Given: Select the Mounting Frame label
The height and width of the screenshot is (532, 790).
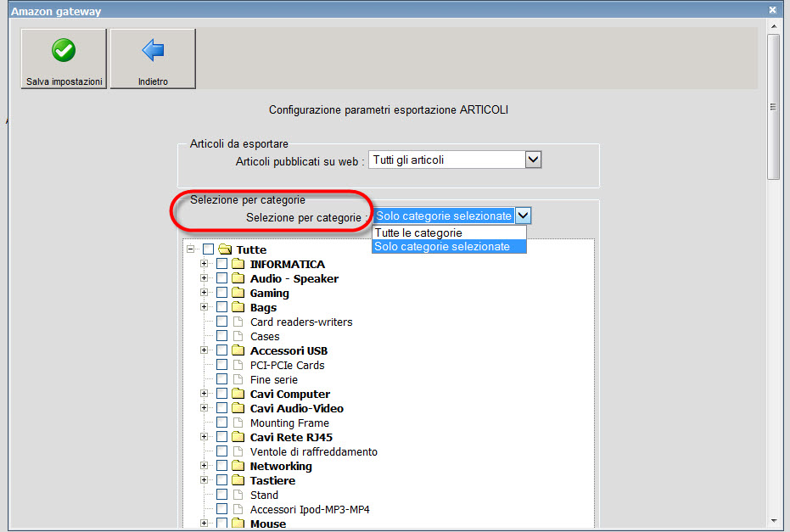Looking at the screenshot, I should pos(289,423).
